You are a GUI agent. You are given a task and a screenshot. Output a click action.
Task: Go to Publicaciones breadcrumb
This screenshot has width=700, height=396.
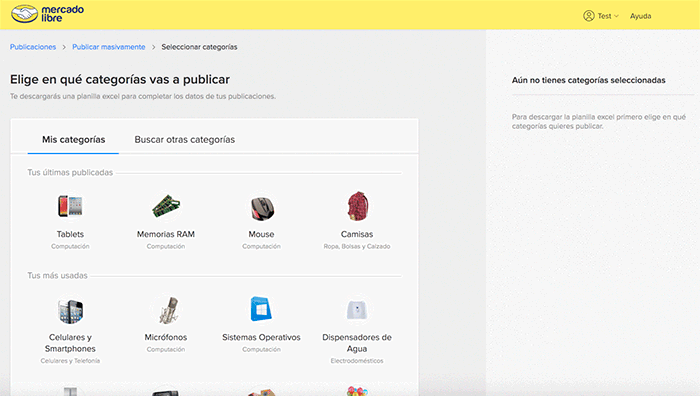click(x=33, y=47)
